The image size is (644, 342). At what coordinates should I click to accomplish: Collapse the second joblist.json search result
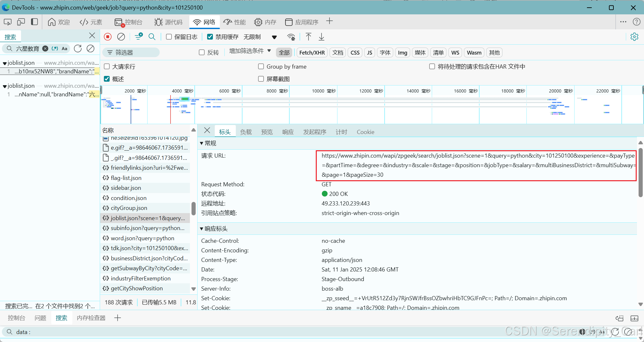(5, 86)
